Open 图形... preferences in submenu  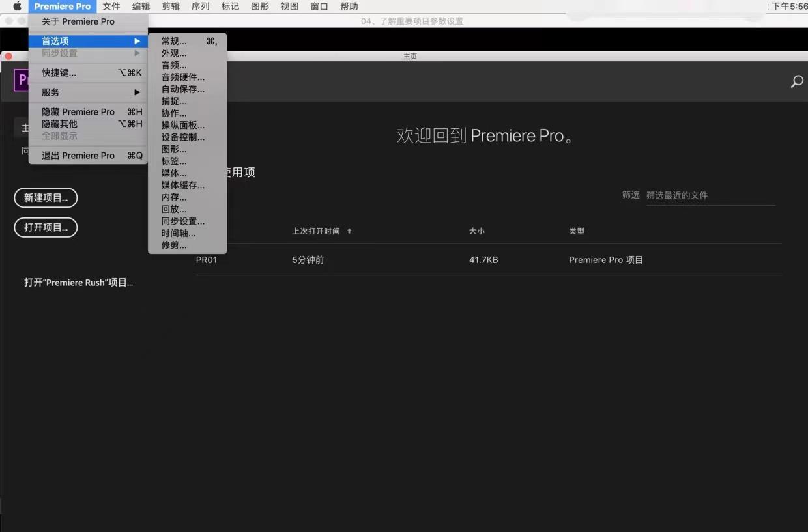pos(188,149)
